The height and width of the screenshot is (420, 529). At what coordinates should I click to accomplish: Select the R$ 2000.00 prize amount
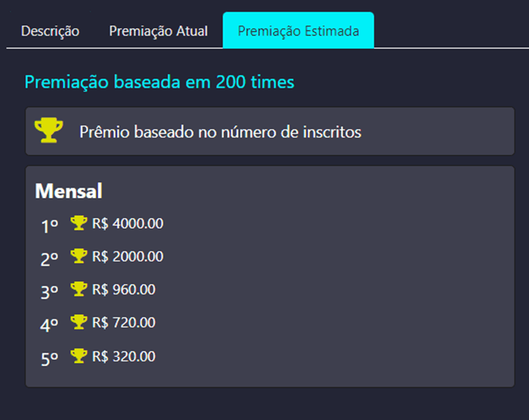click(x=128, y=257)
